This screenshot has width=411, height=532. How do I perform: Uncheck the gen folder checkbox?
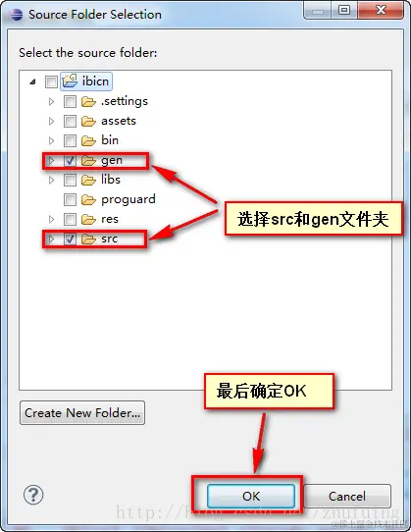tap(70, 160)
